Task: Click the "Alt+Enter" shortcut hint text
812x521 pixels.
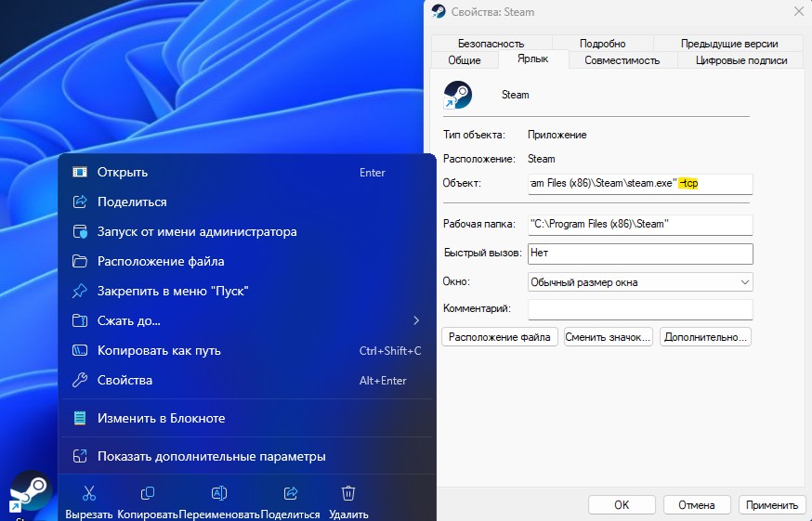Action: [383, 381]
